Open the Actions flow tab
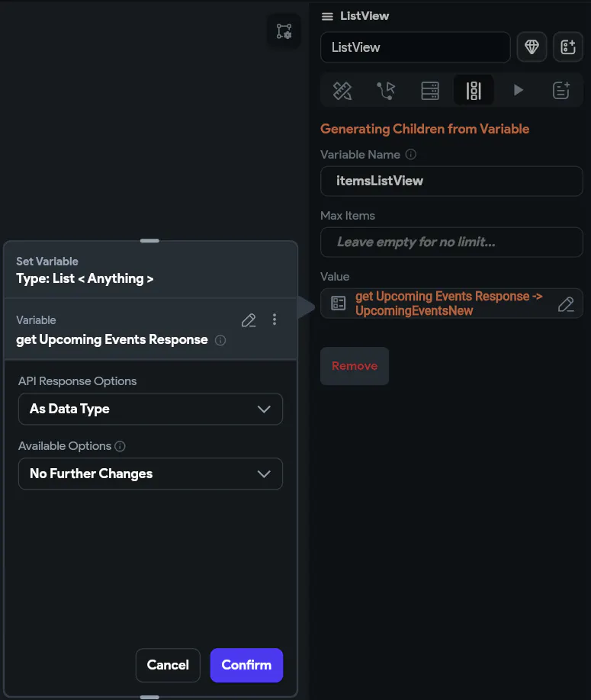The height and width of the screenshot is (700, 591). click(386, 91)
